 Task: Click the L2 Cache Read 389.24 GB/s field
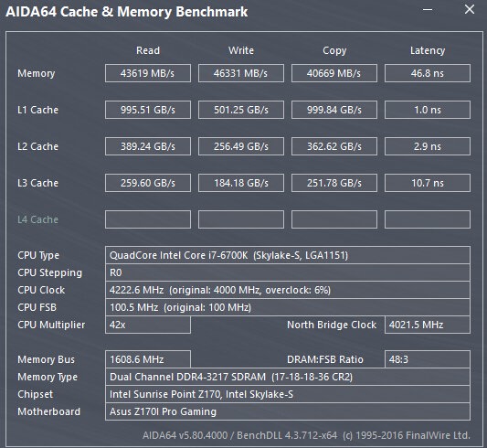tap(148, 146)
